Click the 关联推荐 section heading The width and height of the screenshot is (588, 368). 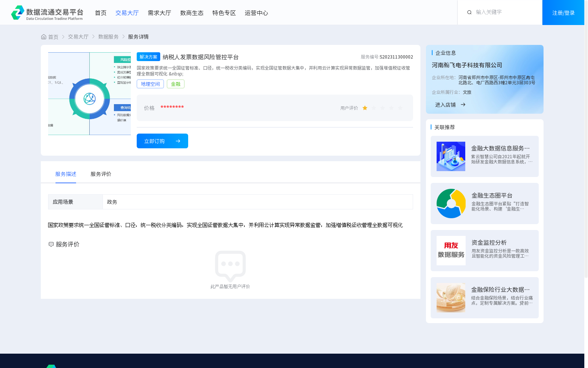445,127
